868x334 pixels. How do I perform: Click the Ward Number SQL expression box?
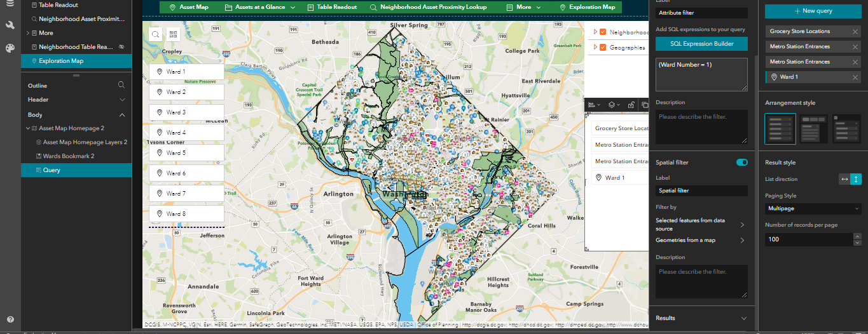pyautogui.click(x=701, y=75)
